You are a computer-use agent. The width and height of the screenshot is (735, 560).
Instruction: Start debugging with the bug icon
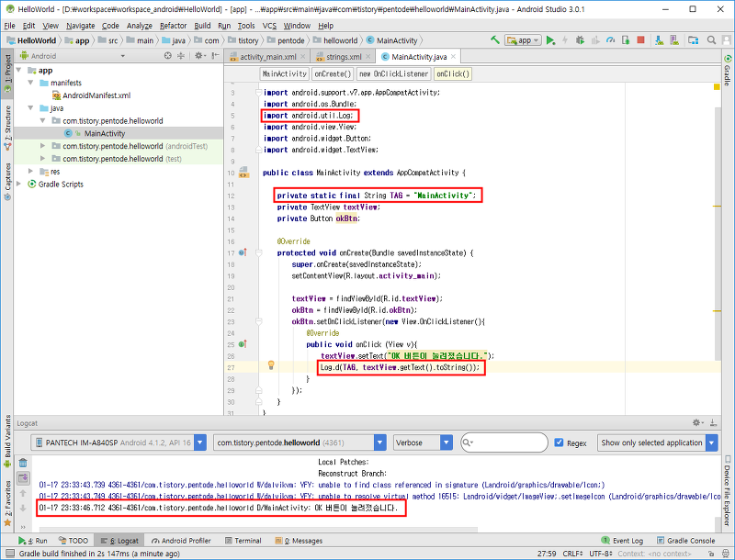pyautogui.click(x=580, y=40)
